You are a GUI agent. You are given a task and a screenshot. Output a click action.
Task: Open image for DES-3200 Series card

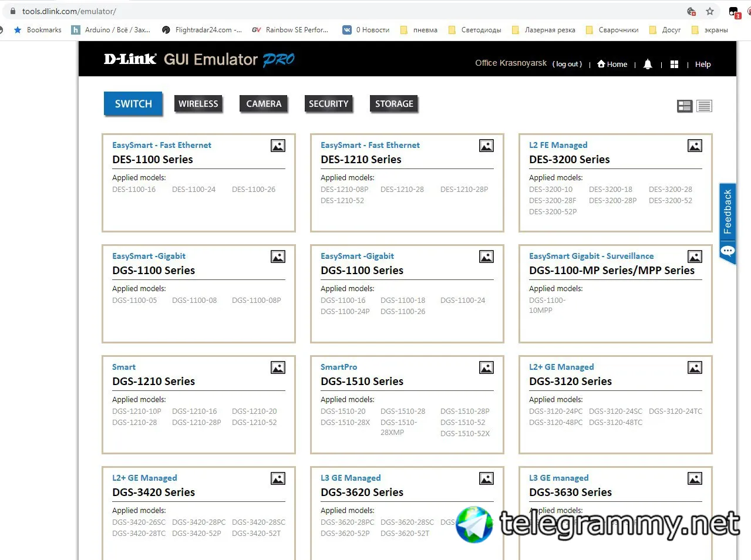pos(695,146)
